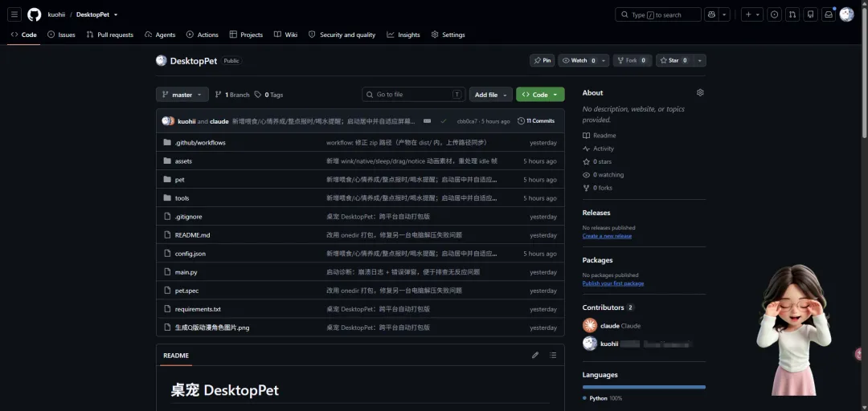Expand the Copilot dropdown arrow
This screenshot has width=868, height=411.
click(725, 14)
